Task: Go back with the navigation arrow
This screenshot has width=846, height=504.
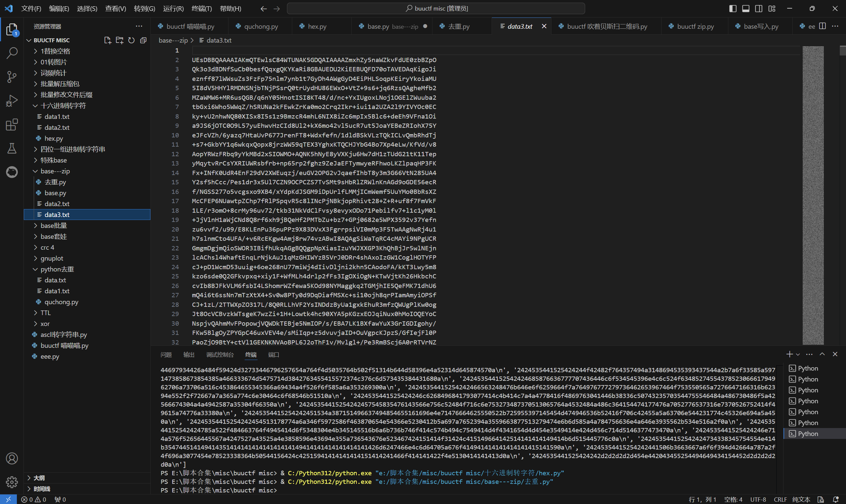Action: point(263,9)
